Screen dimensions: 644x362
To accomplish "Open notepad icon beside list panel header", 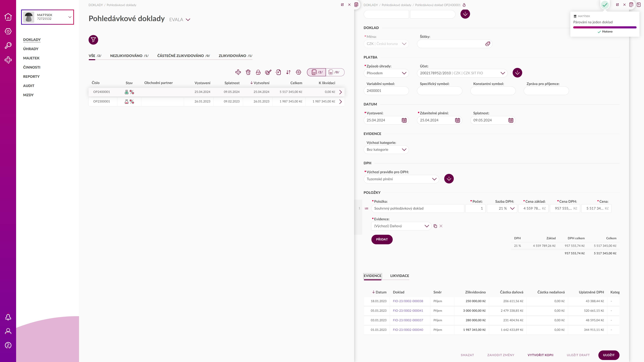I will coord(356,5).
